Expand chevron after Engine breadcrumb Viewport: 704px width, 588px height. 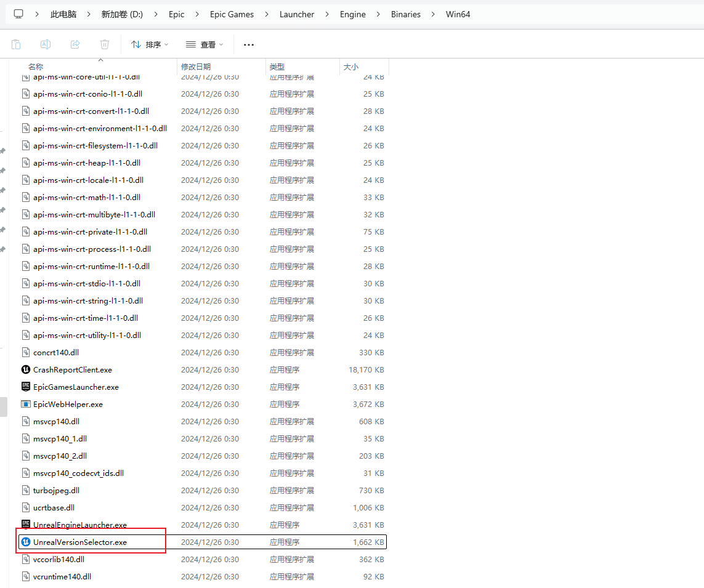point(378,14)
